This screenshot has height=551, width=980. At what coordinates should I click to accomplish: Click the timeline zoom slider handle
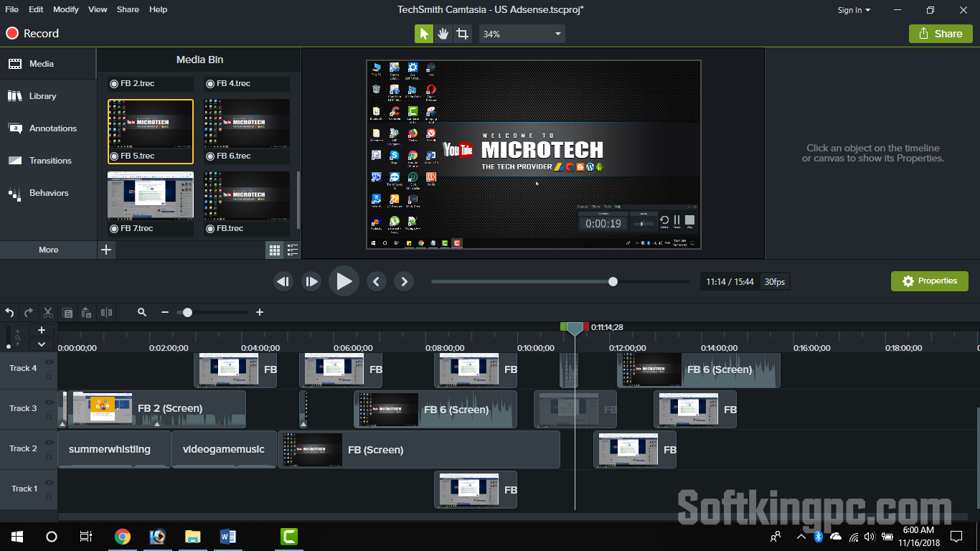pos(187,312)
